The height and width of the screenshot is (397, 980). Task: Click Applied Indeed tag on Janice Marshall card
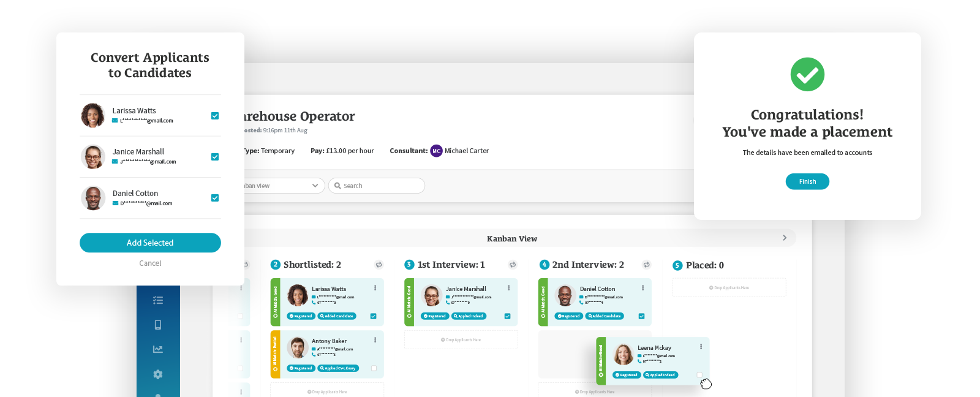coord(469,316)
